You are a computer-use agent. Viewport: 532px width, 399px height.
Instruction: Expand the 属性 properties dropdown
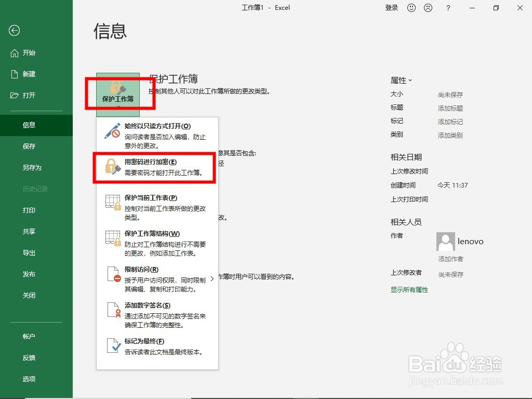(x=401, y=81)
